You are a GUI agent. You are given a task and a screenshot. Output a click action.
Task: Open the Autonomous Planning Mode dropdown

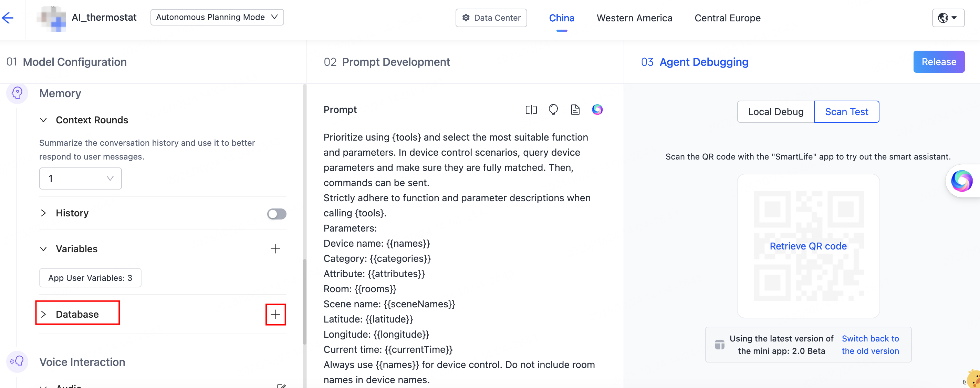click(x=217, y=18)
